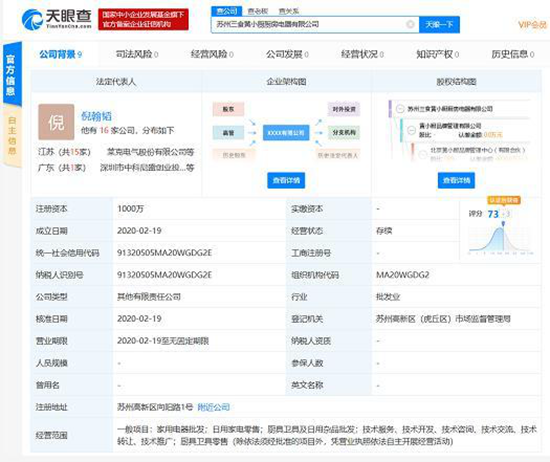Collapse the second shareholder node in equity tree
The height and width of the screenshot is (462, 550).
coord(411,130)
